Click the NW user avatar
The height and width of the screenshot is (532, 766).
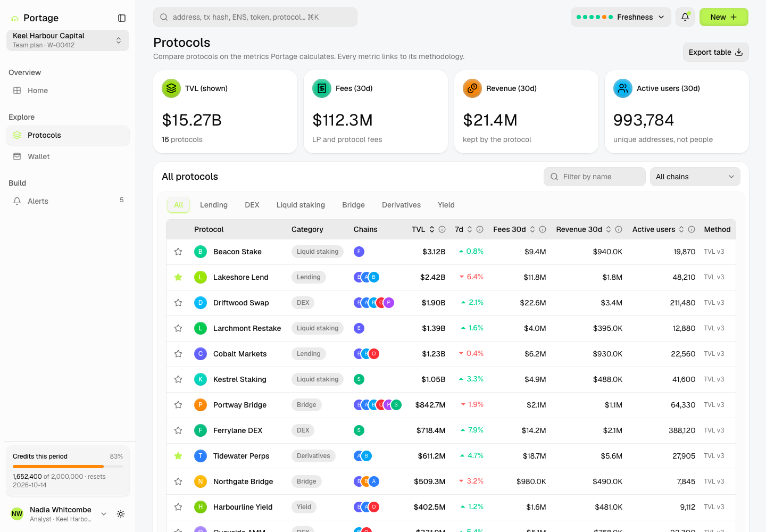(17, 514)
